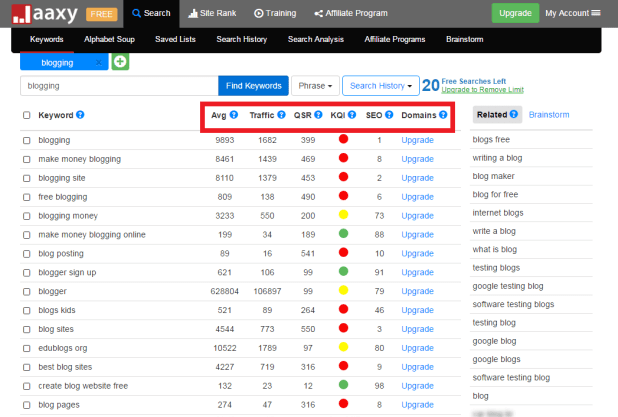The width and height of the screenshot is (618, 417).
Task: Click the yellow KQI dot for edublogs org
Action: point(343,347)
